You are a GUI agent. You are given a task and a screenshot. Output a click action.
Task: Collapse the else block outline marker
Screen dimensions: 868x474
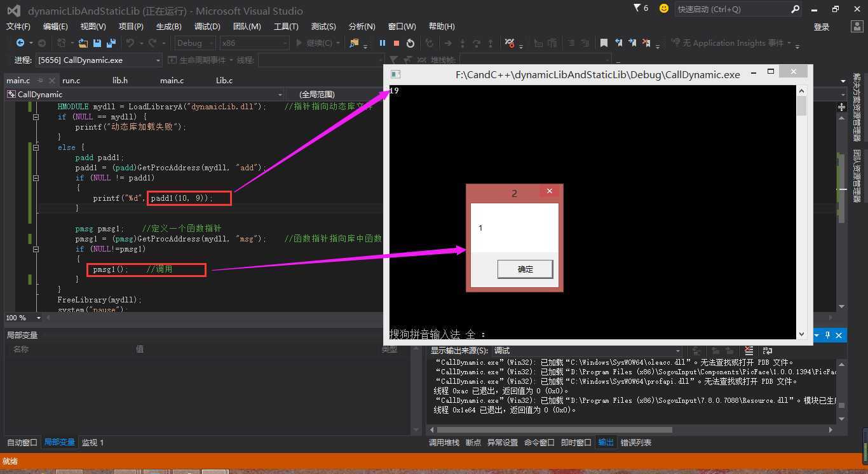tap(36, 147)
